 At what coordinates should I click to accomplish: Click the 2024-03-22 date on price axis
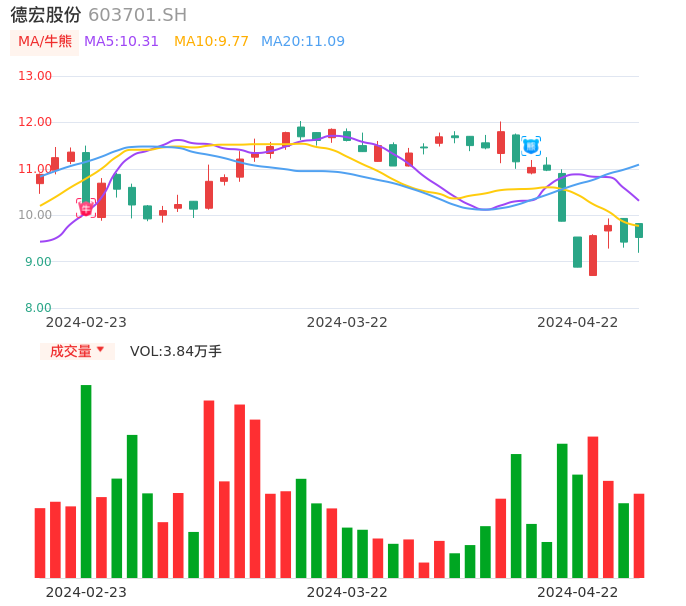[347, 322]
